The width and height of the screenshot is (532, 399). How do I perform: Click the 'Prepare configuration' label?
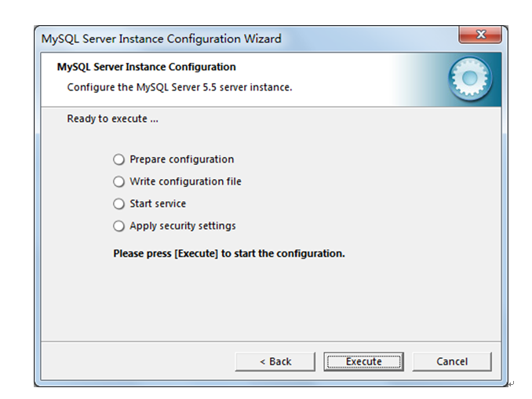[182, 159]
